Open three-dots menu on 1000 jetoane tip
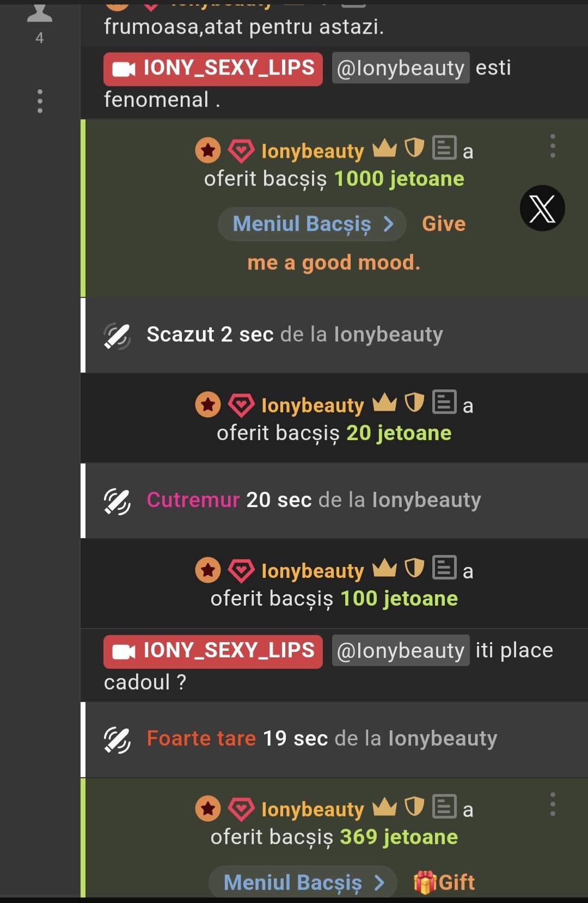The width and height of the screenshot is (588, 903). (553, 146)
